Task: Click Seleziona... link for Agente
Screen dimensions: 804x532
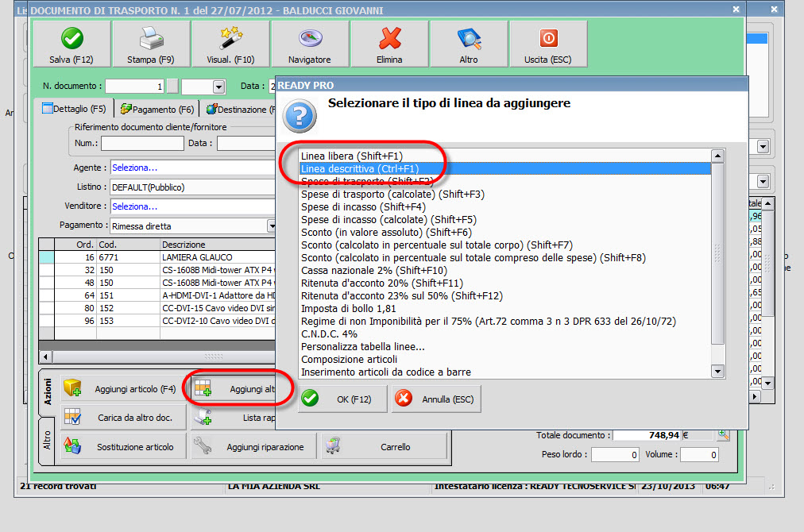Action: pyautogui.click(x=134, y=168)
